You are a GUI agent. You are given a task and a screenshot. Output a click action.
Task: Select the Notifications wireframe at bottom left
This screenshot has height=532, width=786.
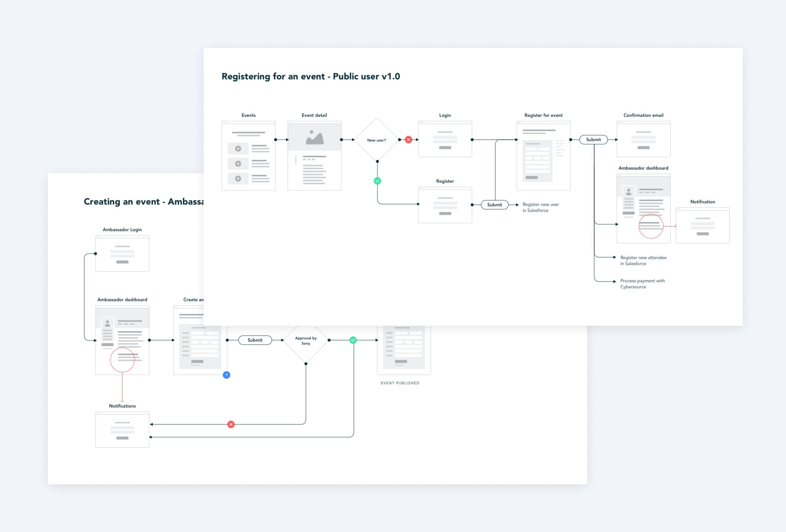(123, 430)
